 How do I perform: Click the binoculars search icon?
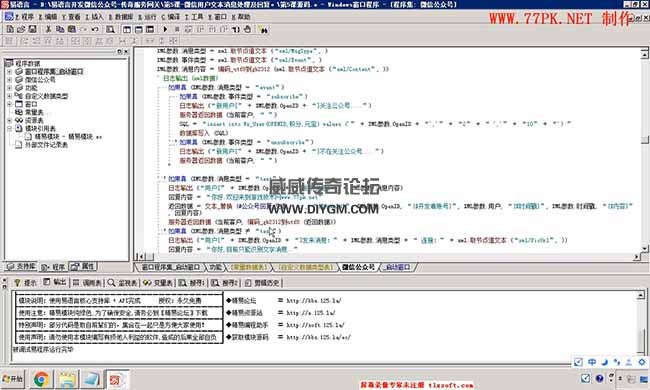pos(264,29)
